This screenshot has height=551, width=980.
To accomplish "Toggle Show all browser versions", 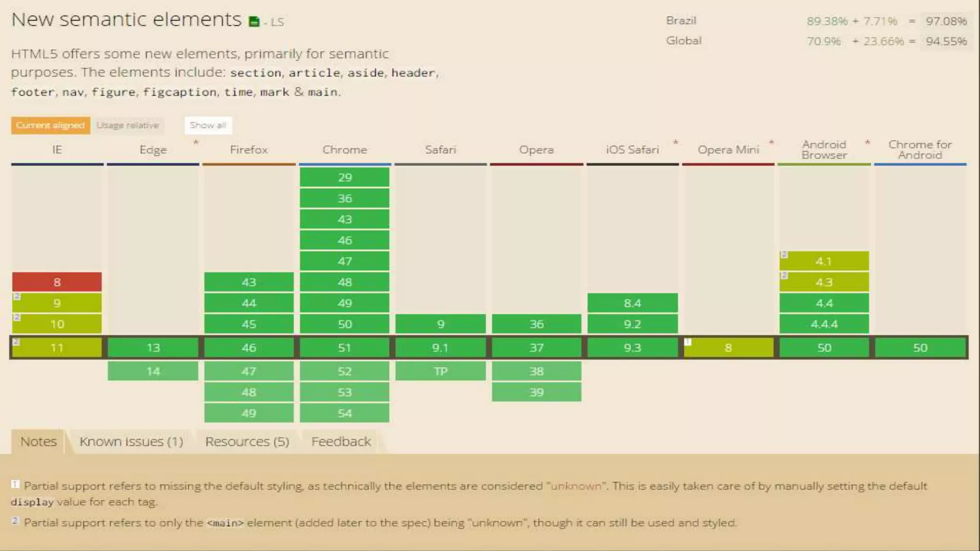I will tap(208, 125).
